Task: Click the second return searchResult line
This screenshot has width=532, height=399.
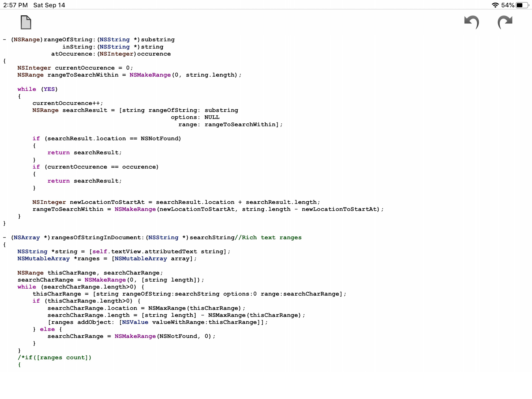Action: click(x=85, y=181)
